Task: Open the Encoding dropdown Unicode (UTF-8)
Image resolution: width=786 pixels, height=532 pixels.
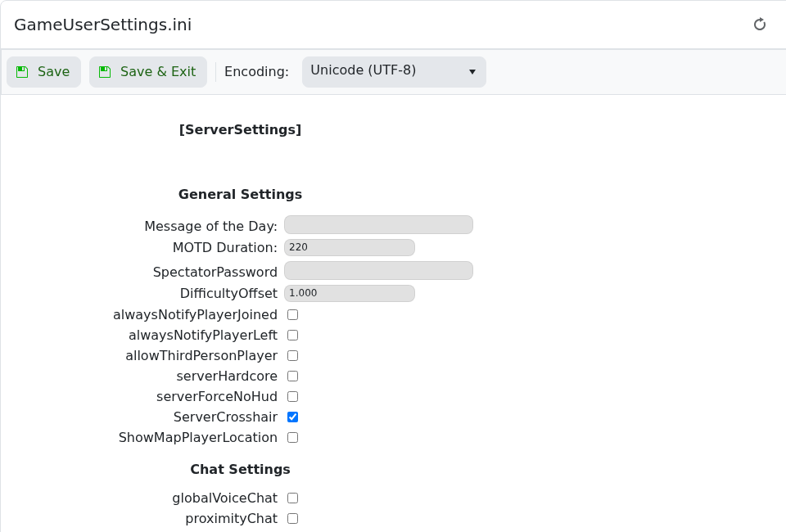Action: click(x=394, y=72)
